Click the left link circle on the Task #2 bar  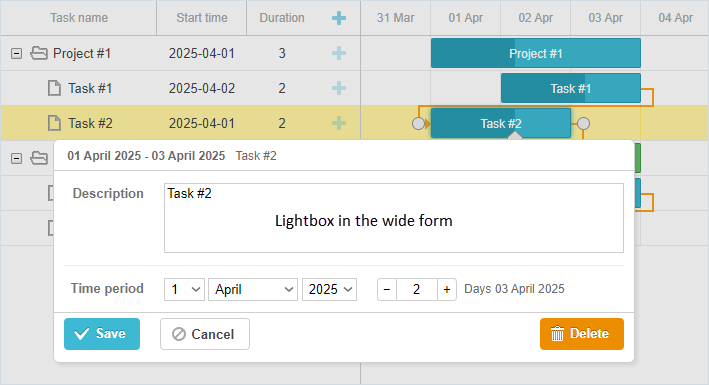[x=419, y=124]
